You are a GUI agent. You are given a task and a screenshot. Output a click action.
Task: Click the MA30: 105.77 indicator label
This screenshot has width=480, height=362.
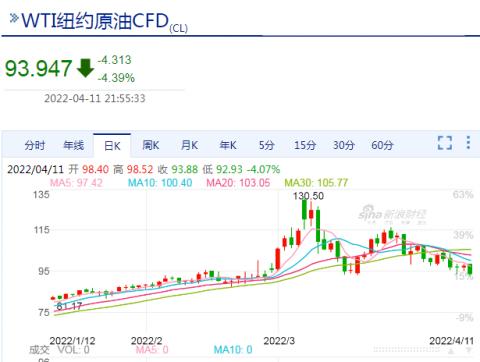316,183
